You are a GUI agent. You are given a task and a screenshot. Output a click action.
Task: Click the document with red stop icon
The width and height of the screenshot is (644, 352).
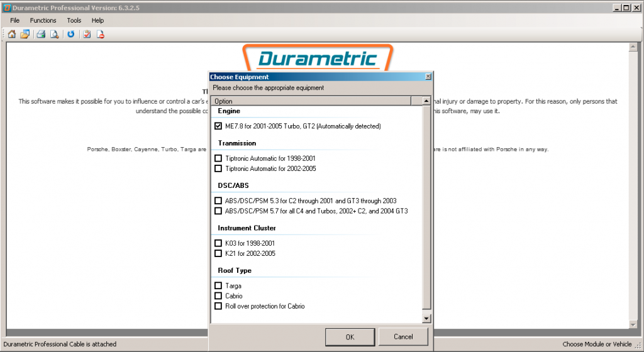[x=101, y=35]
